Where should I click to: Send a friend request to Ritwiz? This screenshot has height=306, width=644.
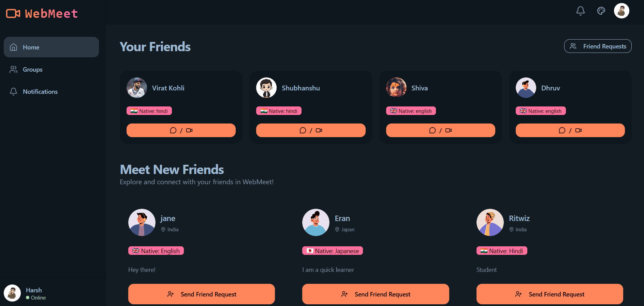pos(550,294)
